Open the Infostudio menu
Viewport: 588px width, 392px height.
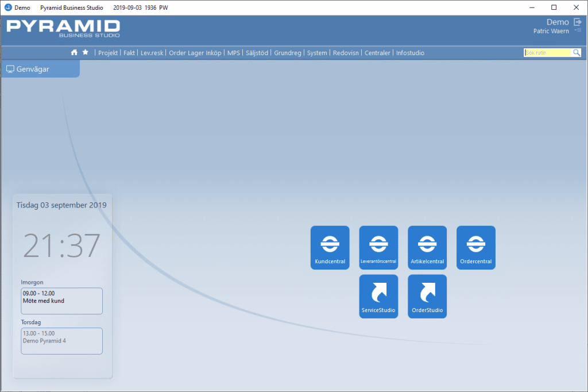[x=410, y=53]
